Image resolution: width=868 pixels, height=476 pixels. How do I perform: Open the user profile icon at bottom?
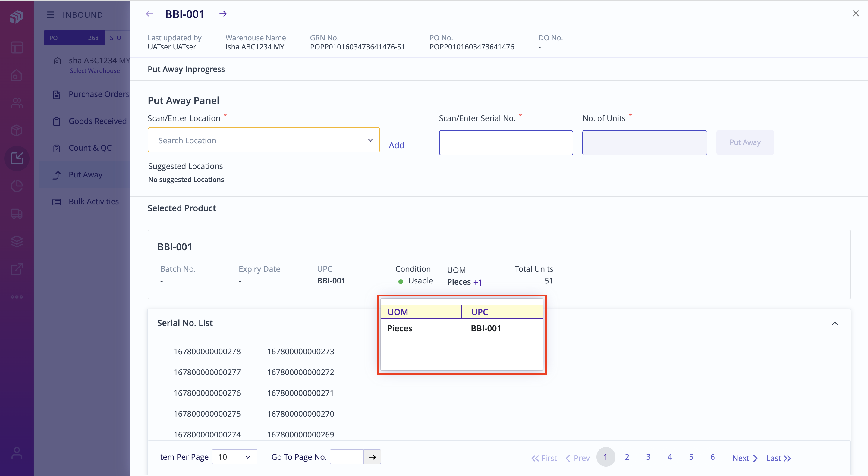[17, 453]
